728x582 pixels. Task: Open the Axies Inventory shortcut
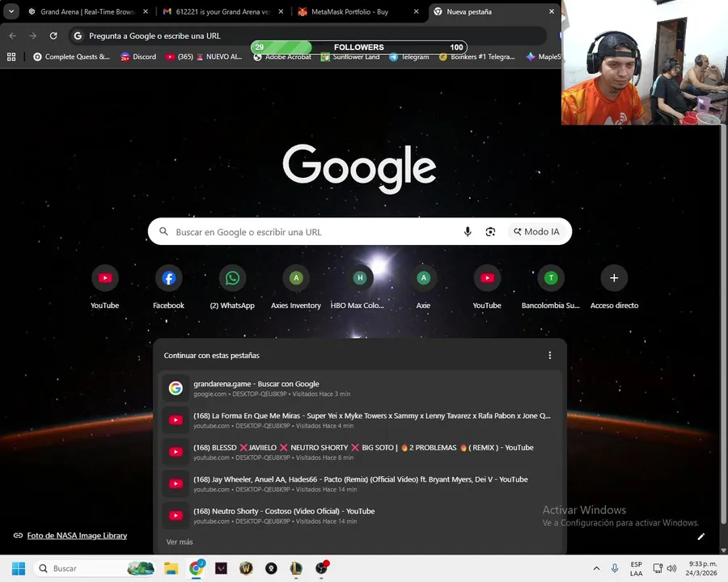click(296, 287)
